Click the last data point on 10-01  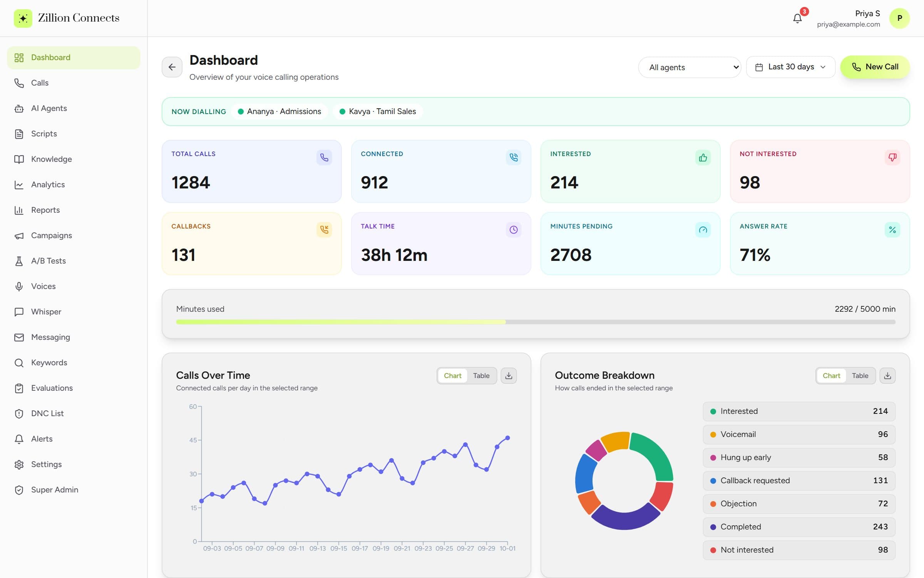click(507, 438)
